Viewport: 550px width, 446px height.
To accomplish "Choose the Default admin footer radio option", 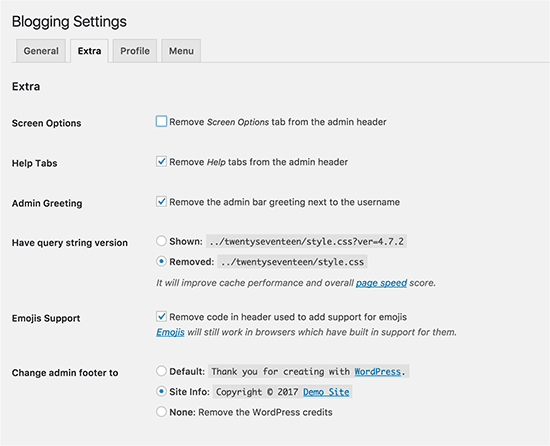I will click(161, 371).
